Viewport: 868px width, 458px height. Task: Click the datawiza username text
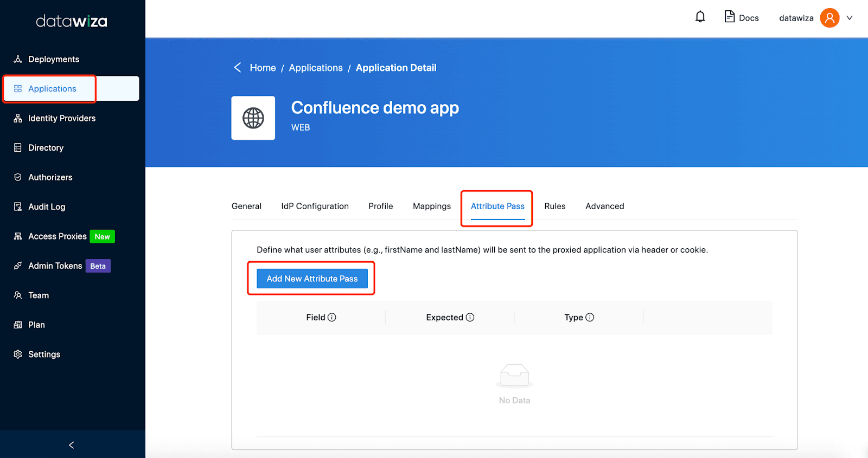(796, 18)
